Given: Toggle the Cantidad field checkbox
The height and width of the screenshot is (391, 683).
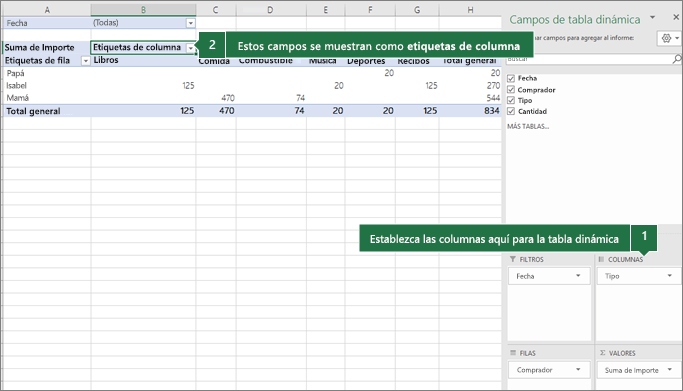Looking at the screenshot, I should [511, 111].
